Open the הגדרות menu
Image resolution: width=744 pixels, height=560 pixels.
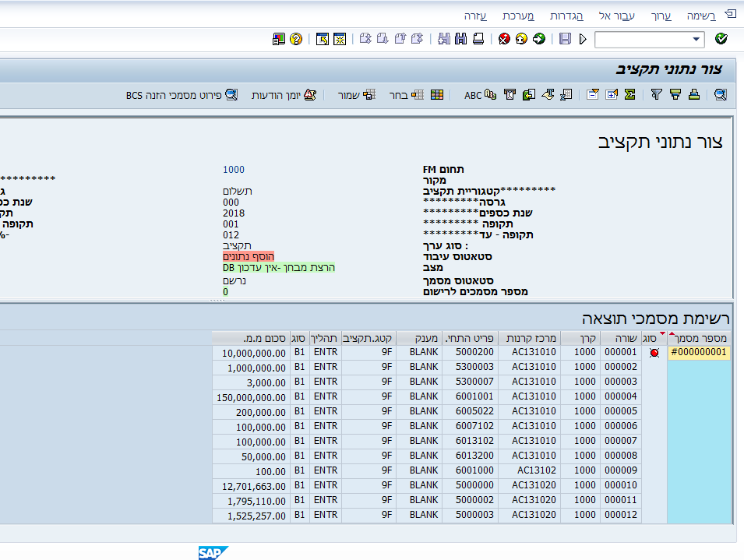click(x=566, y=16)
